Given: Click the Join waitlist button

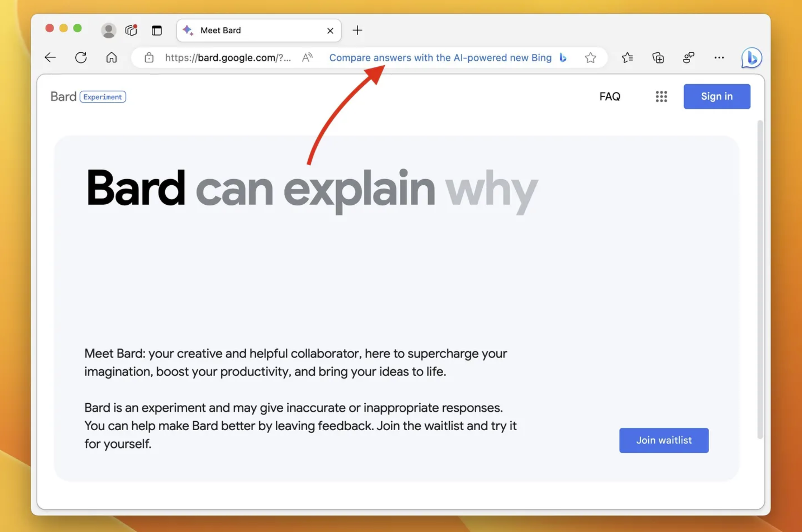Looking at the screenshot, I should click(664, 440).
